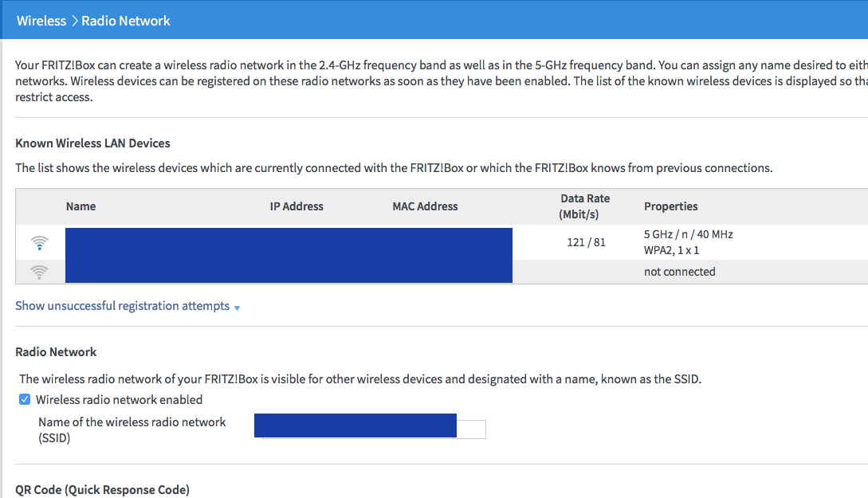Go to Wireless in the breadcrumb
Viewport: 868px width, 498px height.
coord(41,21)
